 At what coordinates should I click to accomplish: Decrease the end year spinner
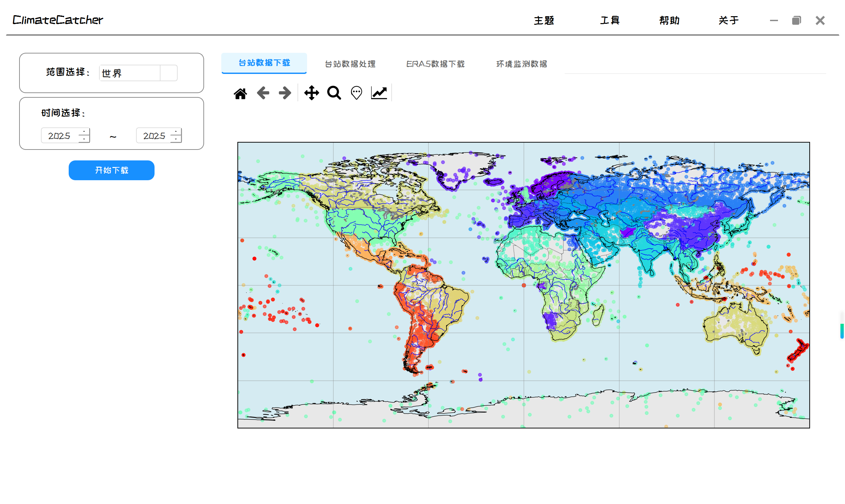point(176,139)
